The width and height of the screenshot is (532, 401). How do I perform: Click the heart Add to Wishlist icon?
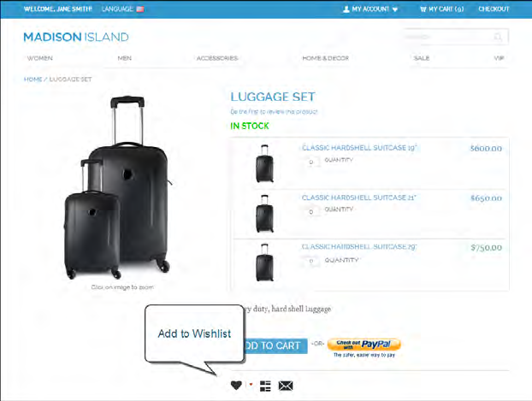236,386
